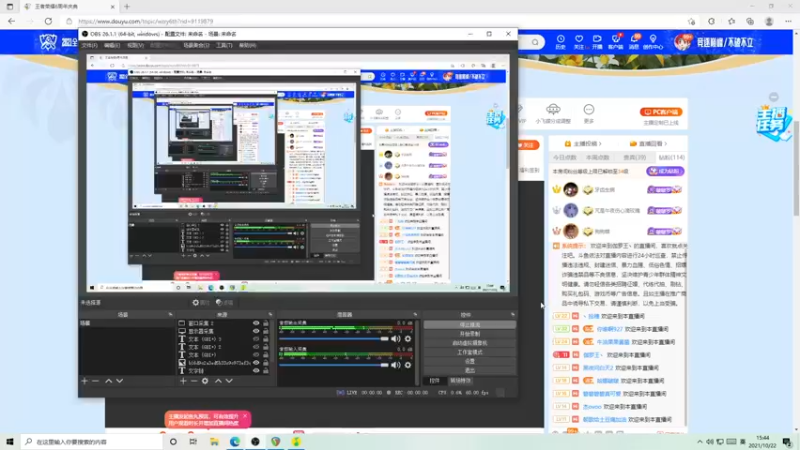The image size is (800, 450).
Task: Open OBS 视图(V) menu
Action: pyautogui.click(x=135, y=45)
